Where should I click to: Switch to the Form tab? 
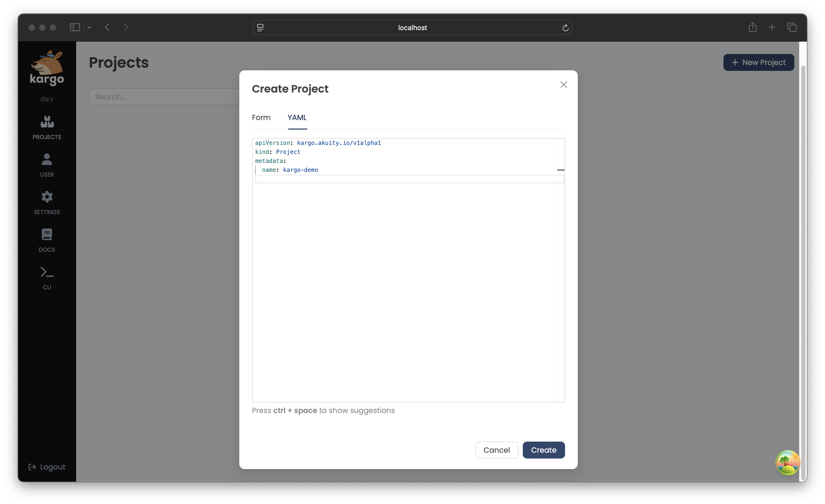tap(261, 118)
